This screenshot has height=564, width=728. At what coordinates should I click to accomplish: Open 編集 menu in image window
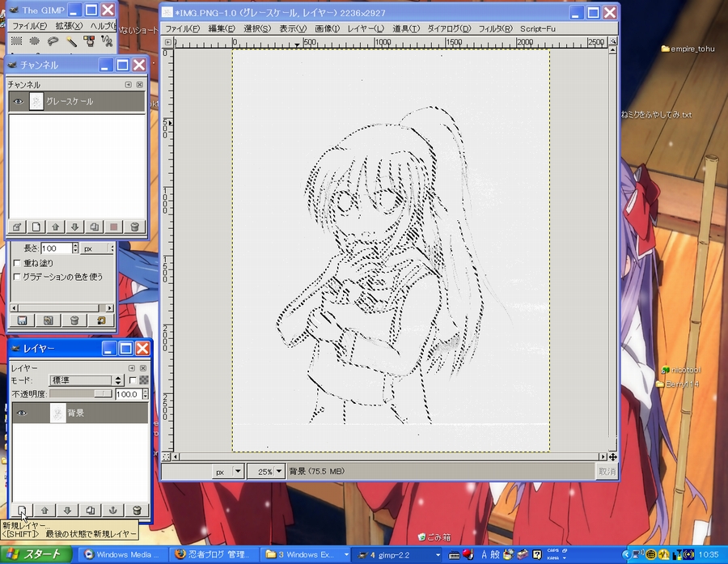coord(222,29)
